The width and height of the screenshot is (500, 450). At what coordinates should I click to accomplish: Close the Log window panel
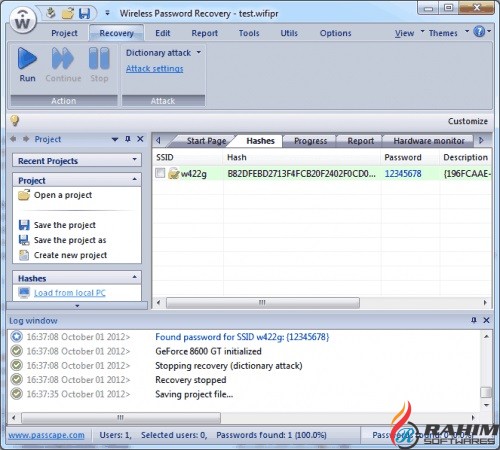tap(486, 320)
